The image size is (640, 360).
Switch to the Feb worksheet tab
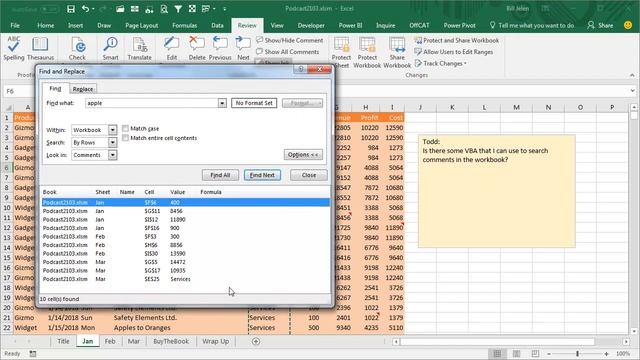tap(110, 341)
